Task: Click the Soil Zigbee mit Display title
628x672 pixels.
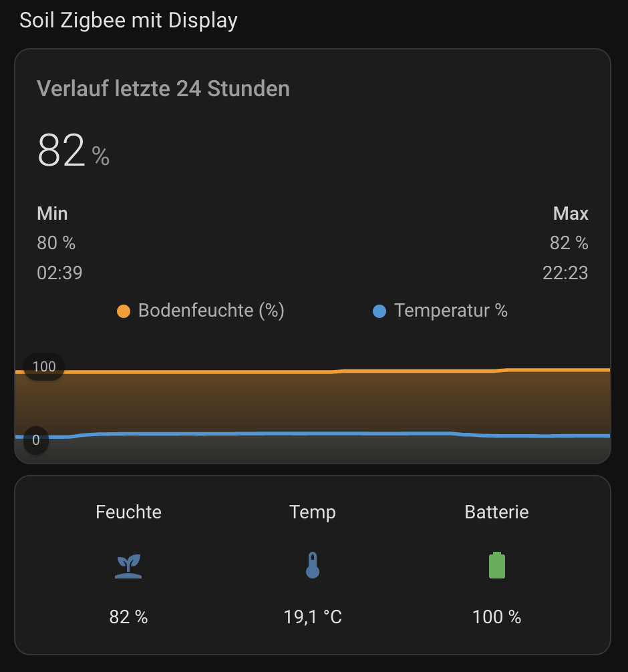Action: click(128, 21)
